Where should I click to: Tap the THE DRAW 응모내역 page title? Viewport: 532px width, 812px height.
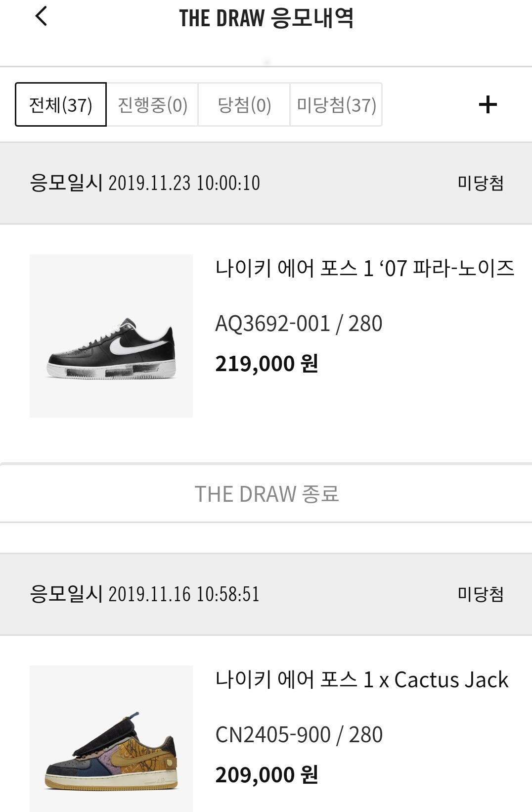click(266, 18)
